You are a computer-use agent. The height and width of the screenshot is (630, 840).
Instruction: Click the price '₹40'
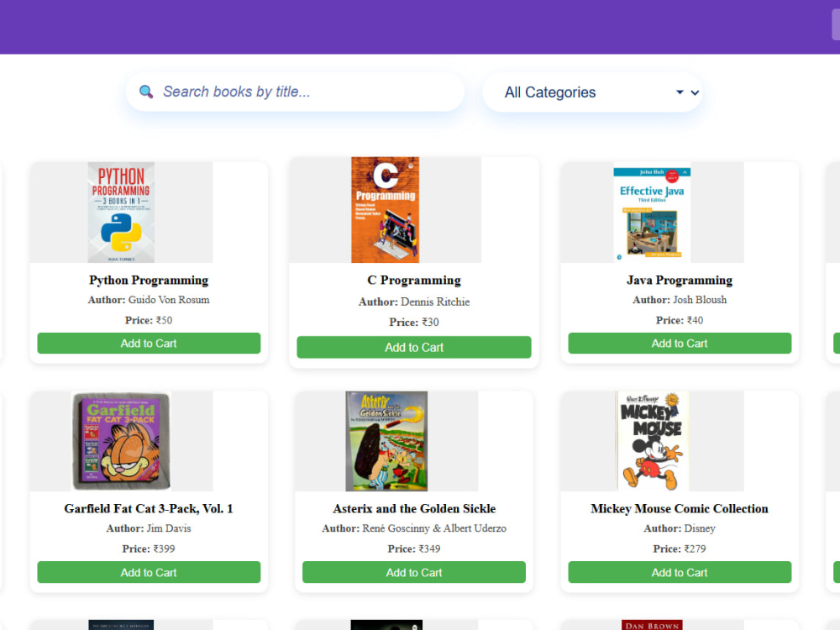click(x=695, y=320)
